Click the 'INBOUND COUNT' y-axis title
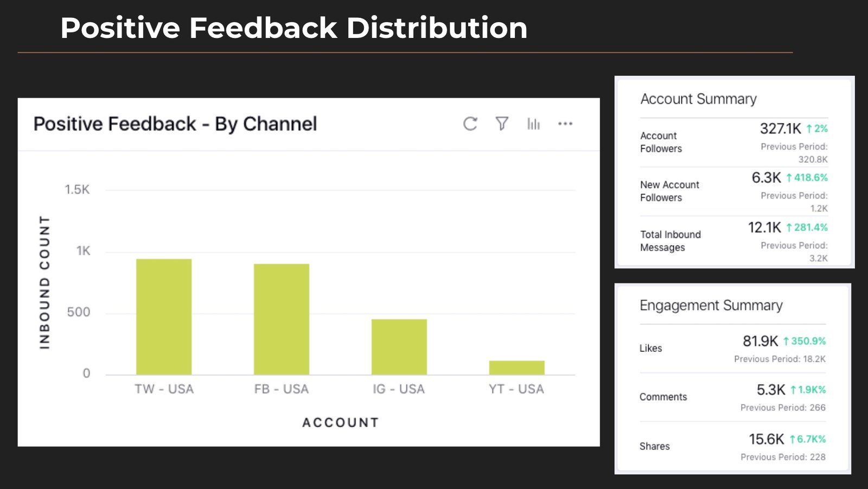The image size is (868, 489). point(44,282)
